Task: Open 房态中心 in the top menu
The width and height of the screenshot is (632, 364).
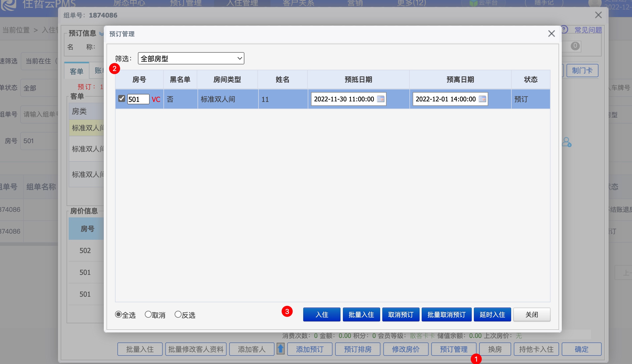Action: pyautogui.click(x=129, y=3)
